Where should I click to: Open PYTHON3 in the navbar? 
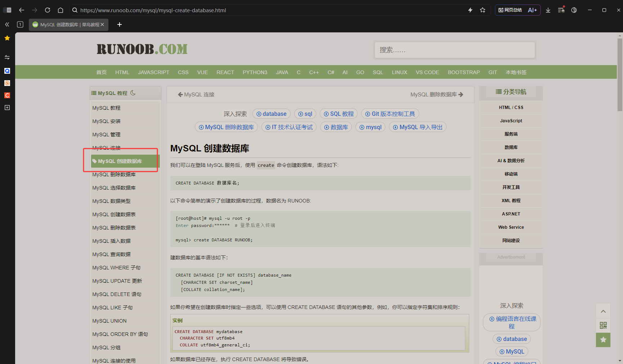click(255, 72)
